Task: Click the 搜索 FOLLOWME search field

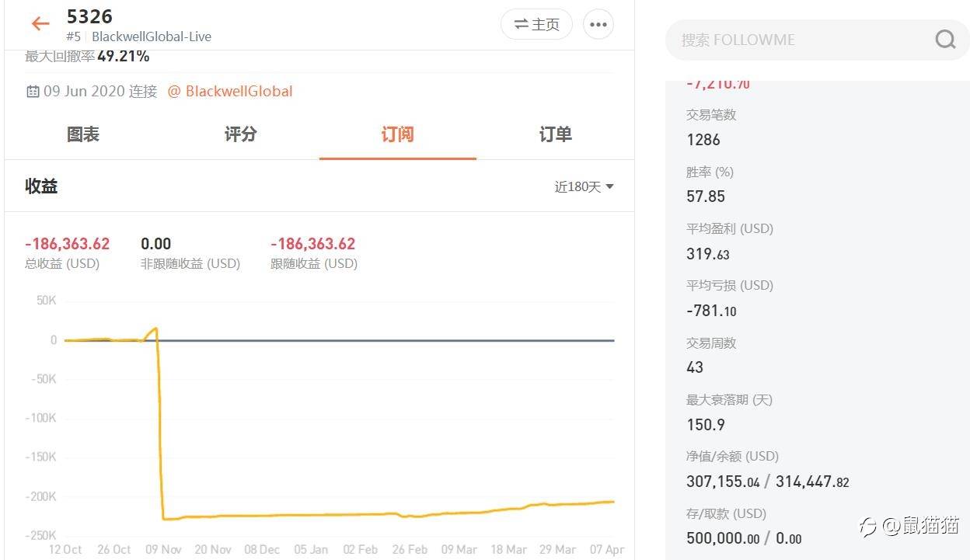Action: (801, 40)
